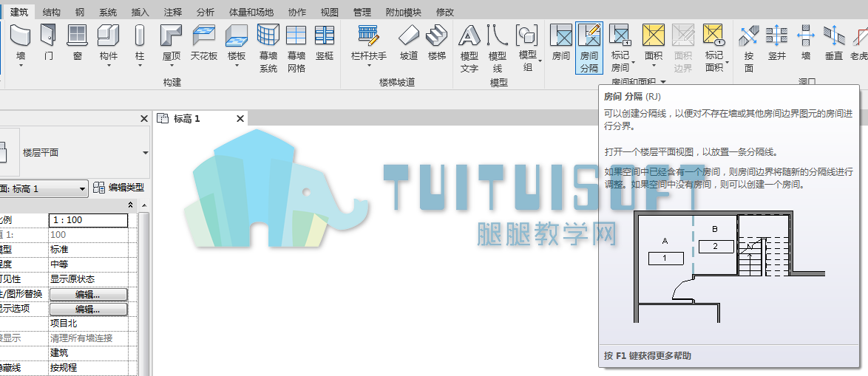Image resolution: width=868 pixels, height=376 pixels.
Task: Select the 垂直 (Vertical) opening tool
Action: tap(834, 43)
